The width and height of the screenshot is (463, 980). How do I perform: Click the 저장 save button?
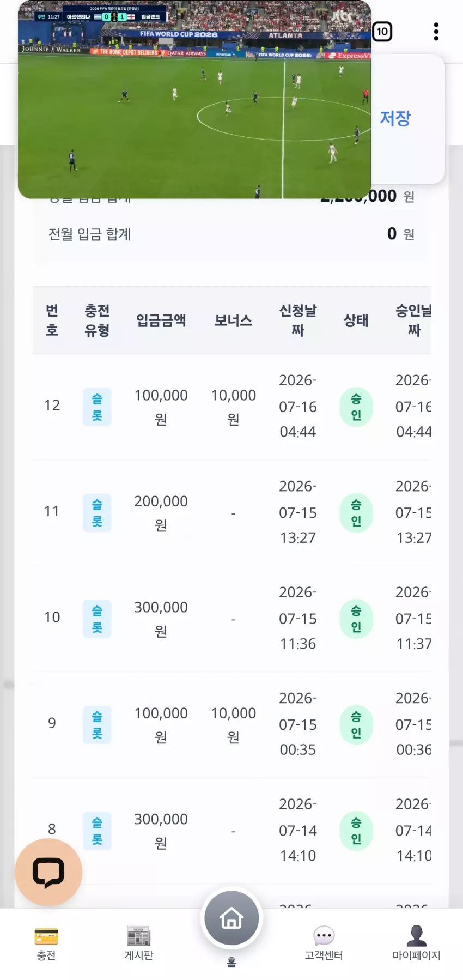point(395,118)
